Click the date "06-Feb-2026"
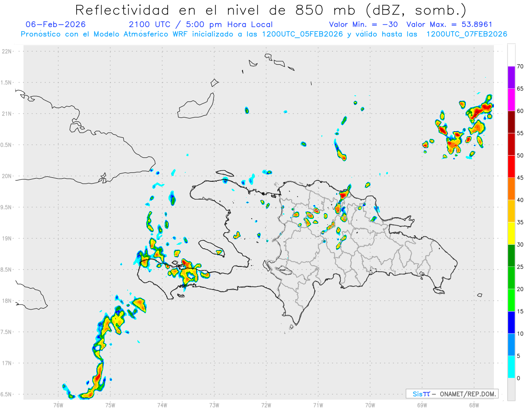Screen dimensions: 532x411 point(56,24)
